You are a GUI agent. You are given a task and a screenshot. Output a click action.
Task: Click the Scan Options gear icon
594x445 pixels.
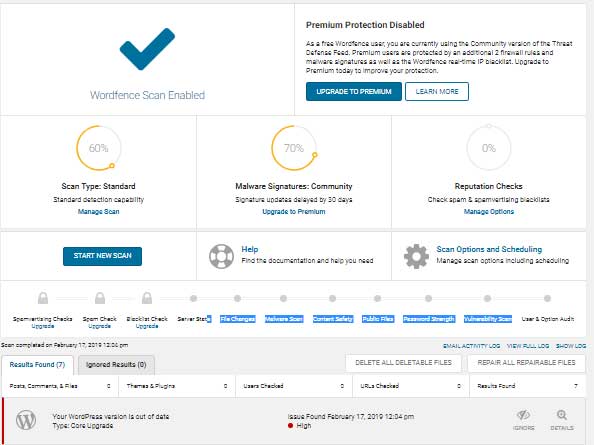416,256
